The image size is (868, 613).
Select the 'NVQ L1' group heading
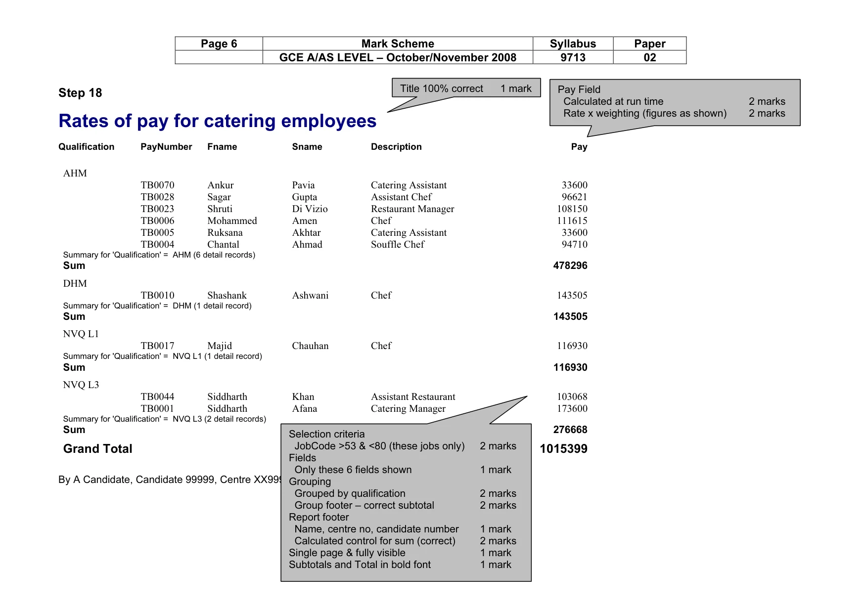point(81,334)
